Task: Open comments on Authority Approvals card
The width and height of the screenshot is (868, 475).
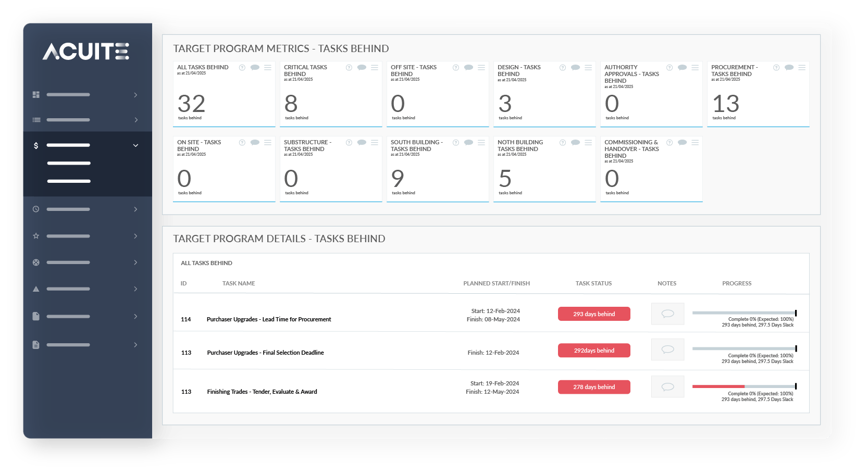Action: coord(682,68)
